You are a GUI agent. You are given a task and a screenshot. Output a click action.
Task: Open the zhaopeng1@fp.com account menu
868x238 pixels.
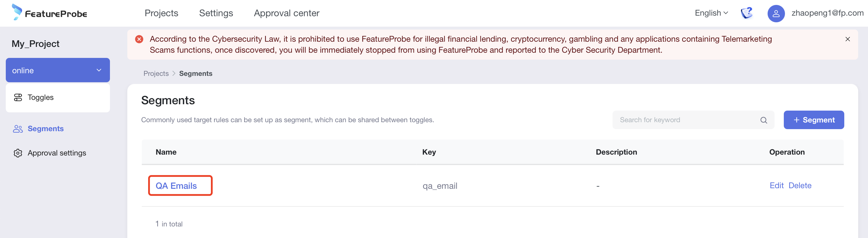point(827,13)
